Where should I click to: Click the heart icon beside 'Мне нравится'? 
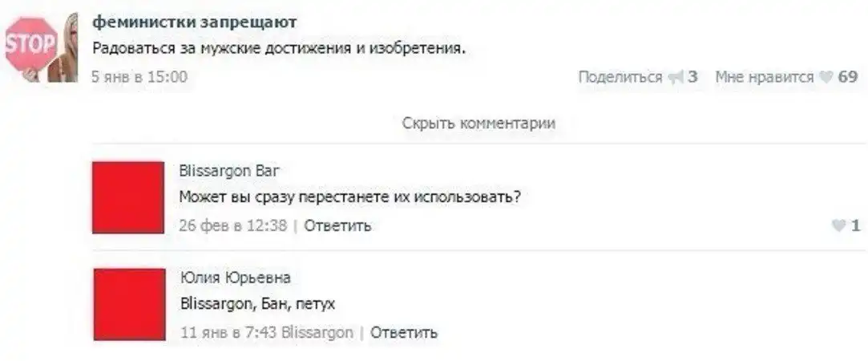point(826,77)
